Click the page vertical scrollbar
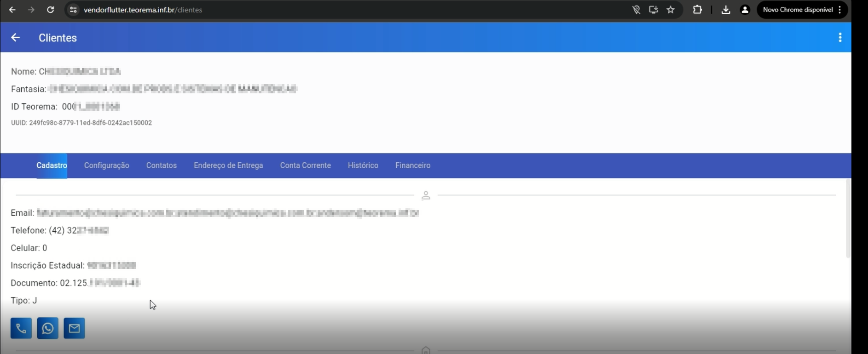The width and height of the screenshot is (868, 354). click(x=848, y=218)
